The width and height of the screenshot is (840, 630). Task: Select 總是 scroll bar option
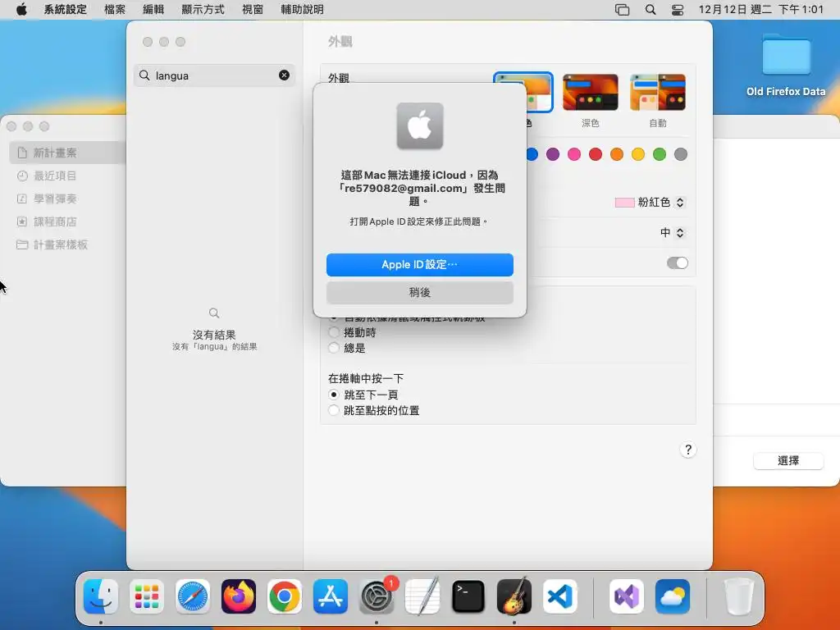[x=334, y=348]
